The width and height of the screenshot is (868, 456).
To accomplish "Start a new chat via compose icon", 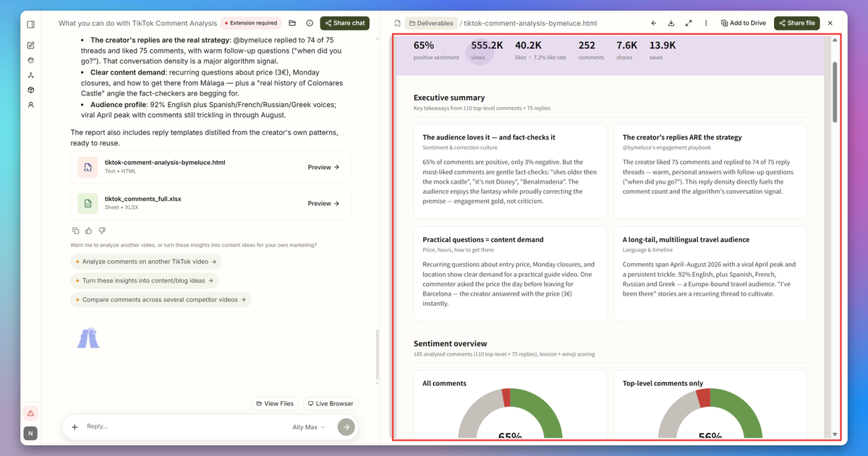I will [x=30, y=45].
